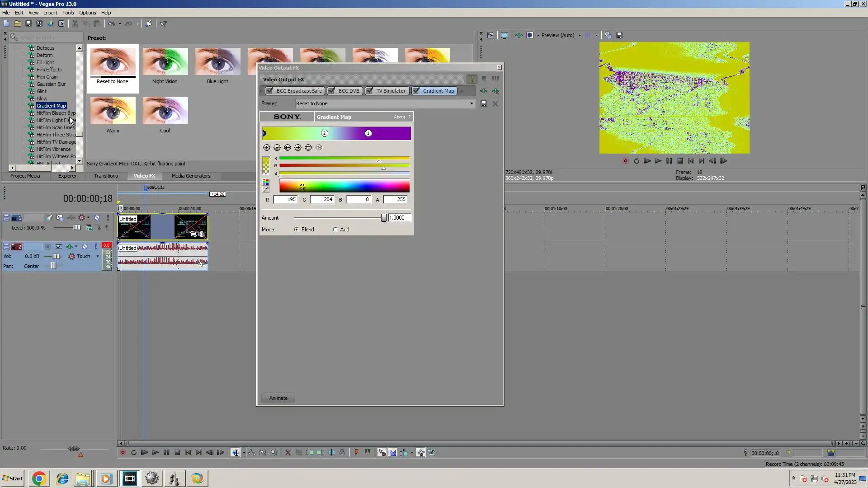
Task: Click the save preset floppy icon
Action: (484, 104)
